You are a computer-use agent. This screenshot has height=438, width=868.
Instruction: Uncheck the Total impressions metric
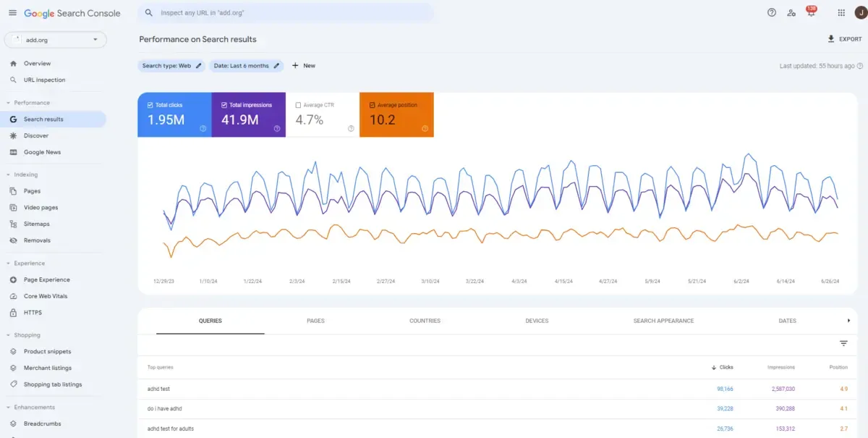point(223,104)
